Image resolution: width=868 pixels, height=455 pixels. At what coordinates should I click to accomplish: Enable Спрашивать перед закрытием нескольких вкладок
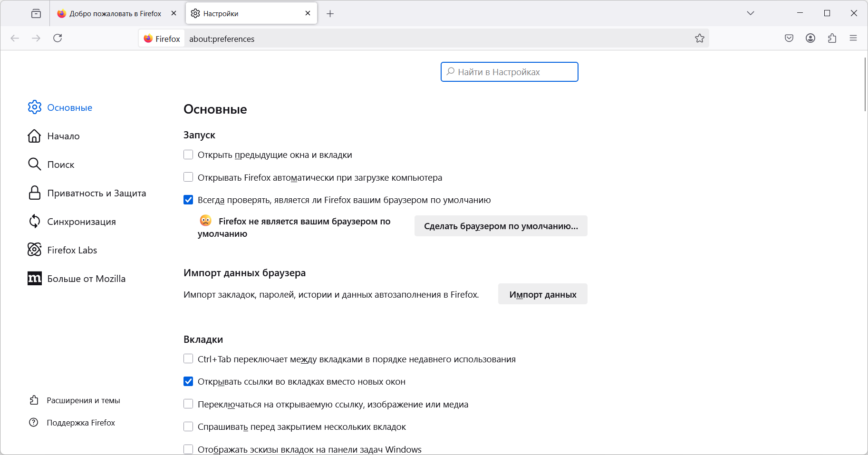[188, 426]
